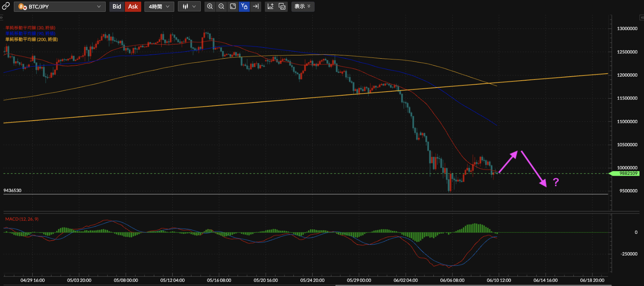Click the 06/10 12:00 time axis label

tap(499, 280)
